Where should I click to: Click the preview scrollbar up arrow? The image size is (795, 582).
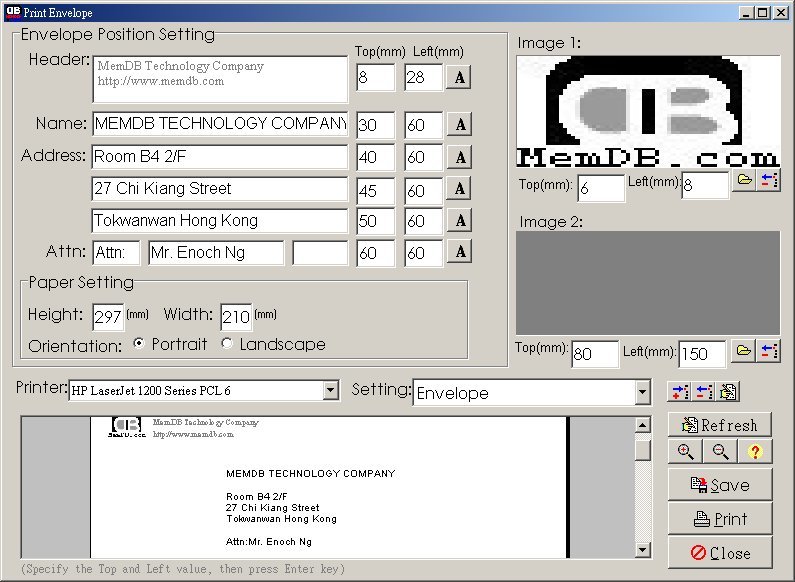coord(643,425)
